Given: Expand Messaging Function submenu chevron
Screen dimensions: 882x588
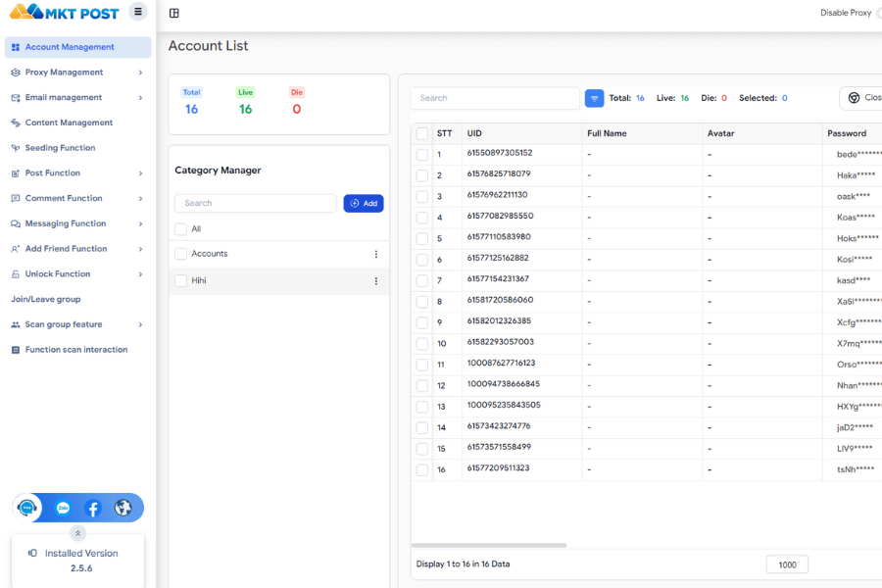Looking at the screenshot, I should [x=140, y=224].
